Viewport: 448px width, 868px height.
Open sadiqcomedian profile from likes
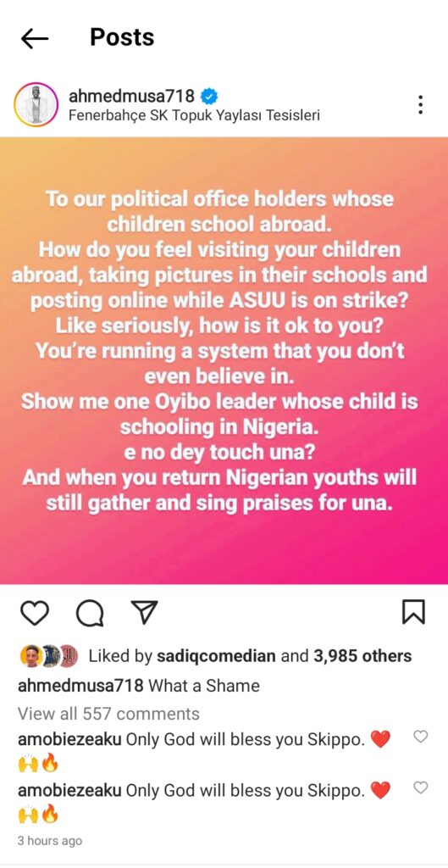pos(217,656)
